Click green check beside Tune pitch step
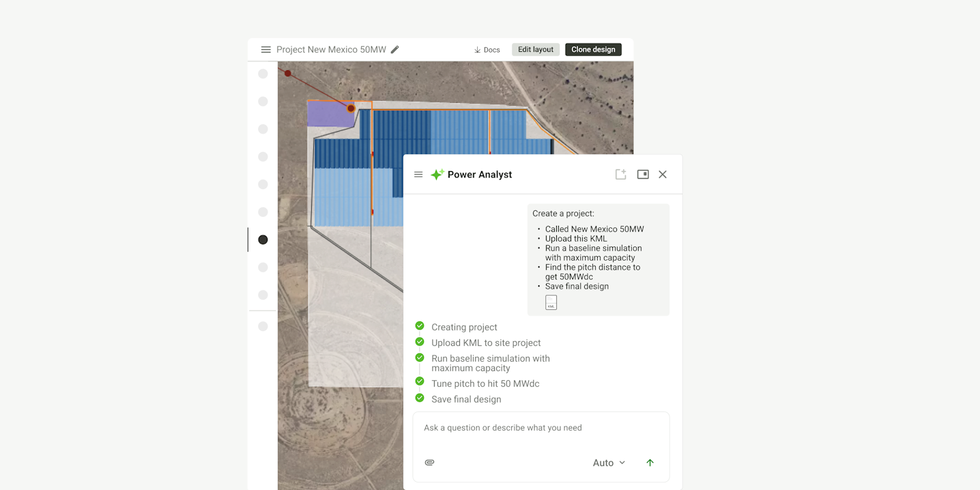 tap(420, 381)
